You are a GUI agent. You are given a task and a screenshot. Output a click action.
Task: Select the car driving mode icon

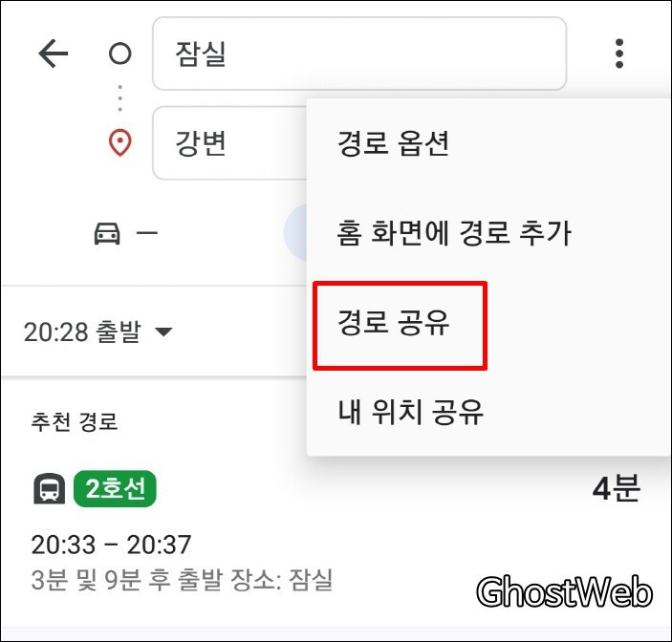[107, 233]
